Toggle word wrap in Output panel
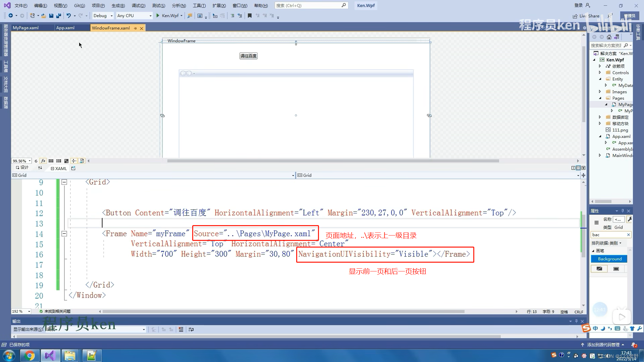644x362 pixels. [x=191, y=329]
